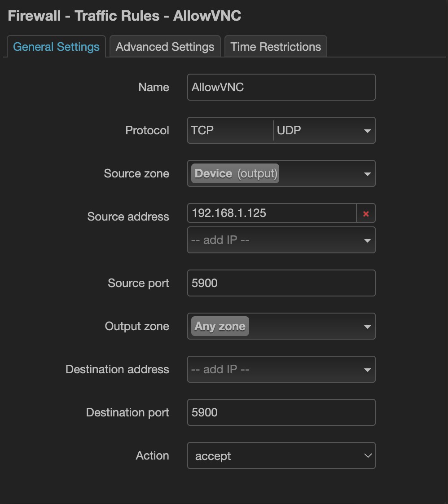This screenshot has height=504, width=448.
Task: Remove source address 192.168.1.125 with red X
Action: click(366, 214)
